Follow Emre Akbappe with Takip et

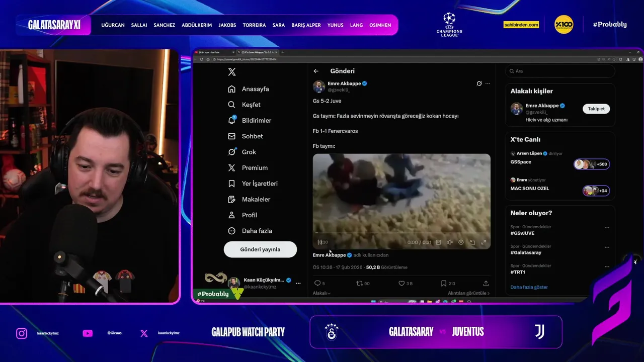(x=596, y=109)
